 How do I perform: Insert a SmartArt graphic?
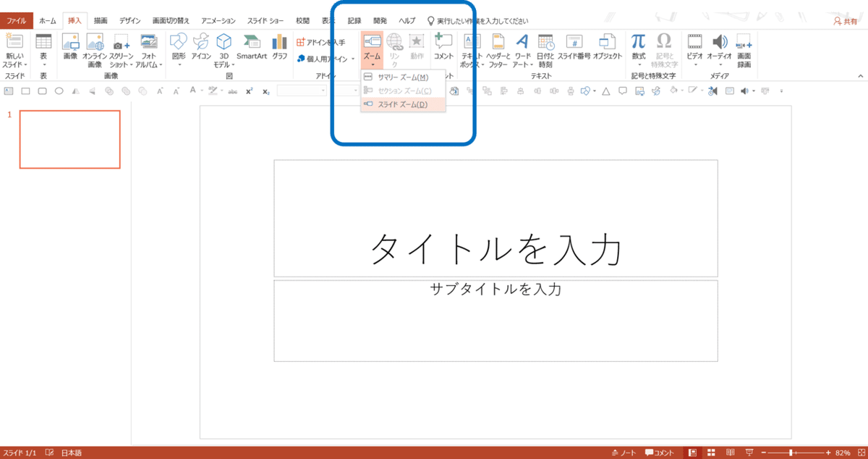pos(252,51)
